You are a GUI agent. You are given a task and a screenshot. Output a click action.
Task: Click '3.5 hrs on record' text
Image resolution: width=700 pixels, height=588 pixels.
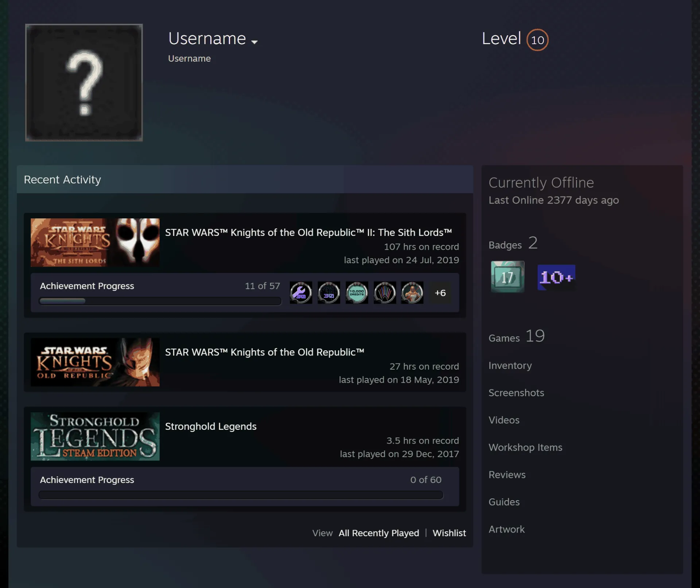point(423,441)
